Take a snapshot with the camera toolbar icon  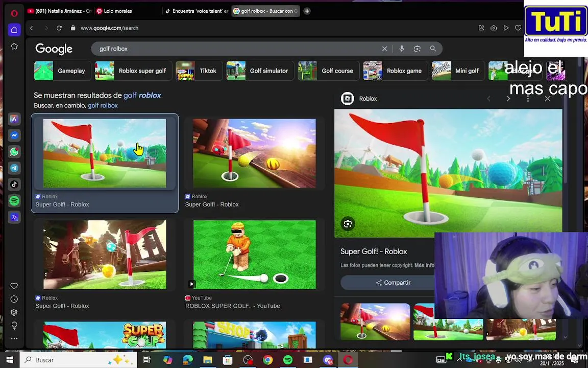(x=494, y=28)
